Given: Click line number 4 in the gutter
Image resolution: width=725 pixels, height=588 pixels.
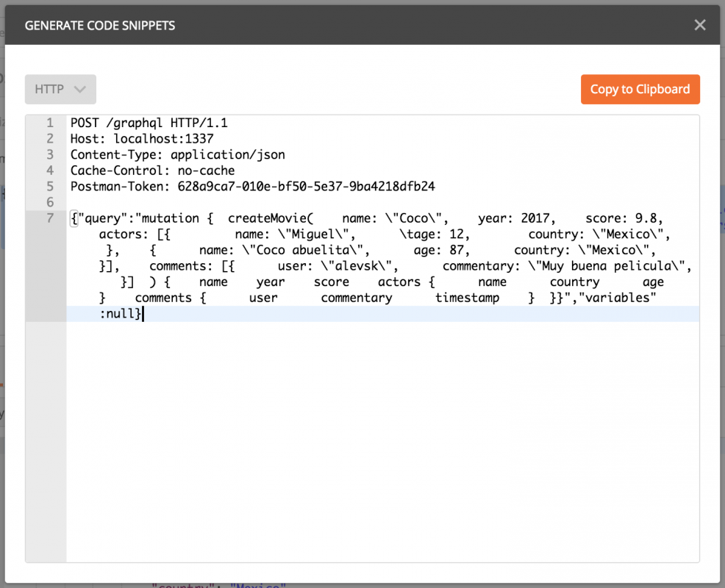Looking at the screenshot, I should tap(50, 171).
